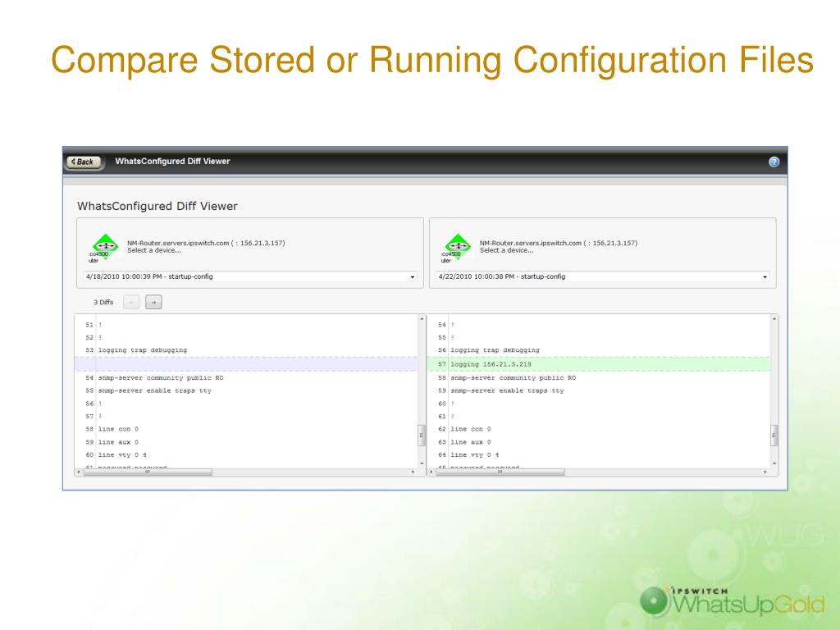
Task: Open the 4/22/2010 startup-config dropdown
Action: pyautogui.click(x=602, y=277)
